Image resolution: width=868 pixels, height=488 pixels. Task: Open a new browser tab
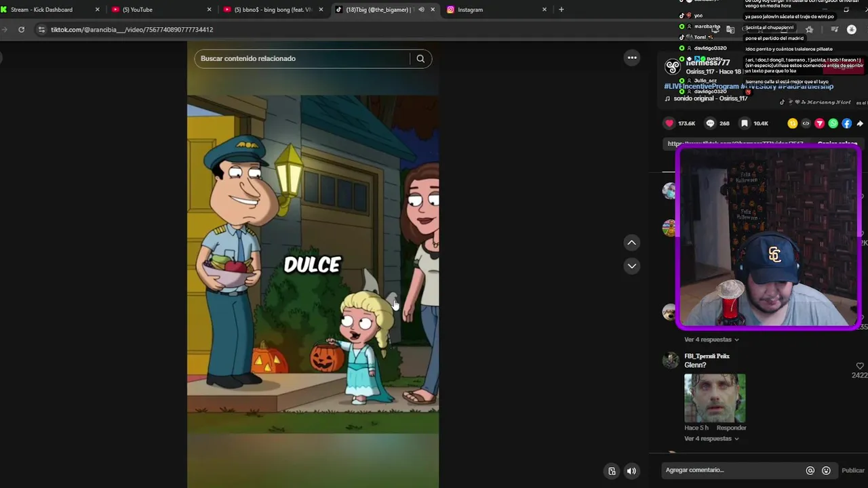click(561, 9)
